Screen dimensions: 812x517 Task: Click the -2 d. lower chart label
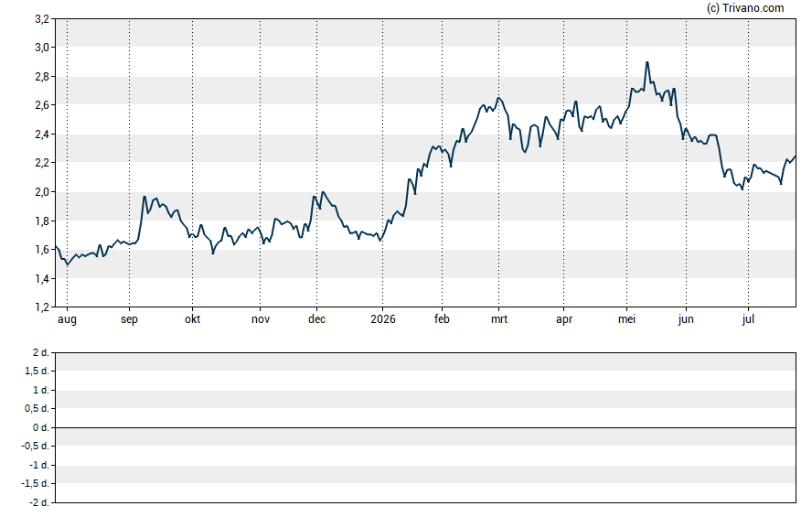click(38, 502)
